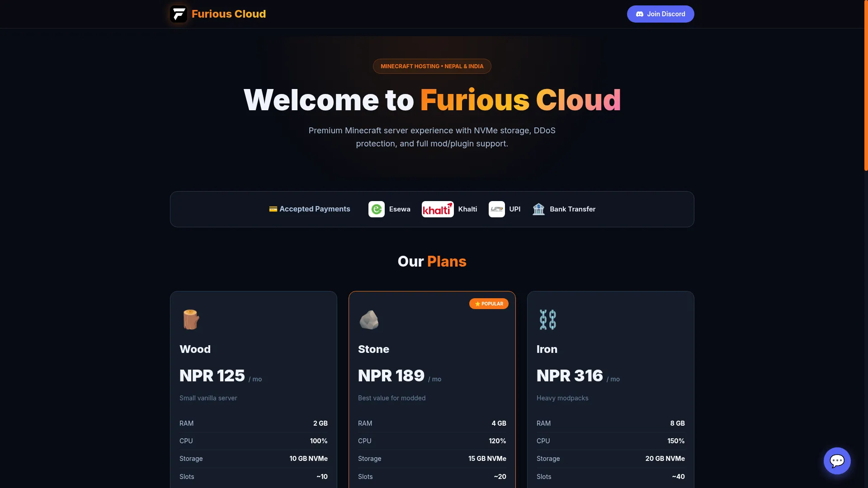The image size is (868, 488).
Task: Click Heavy modpacks description
Action: (562, 398)
